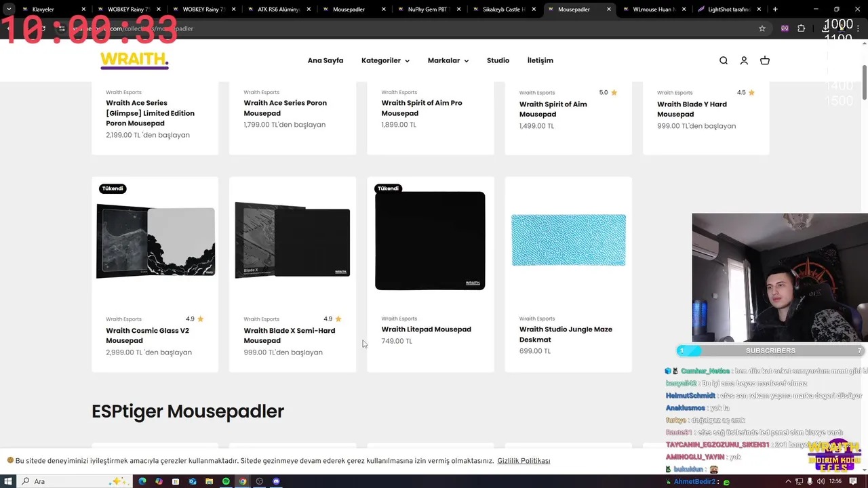Open Google Chrome from the taskbar

coord(243,481)
